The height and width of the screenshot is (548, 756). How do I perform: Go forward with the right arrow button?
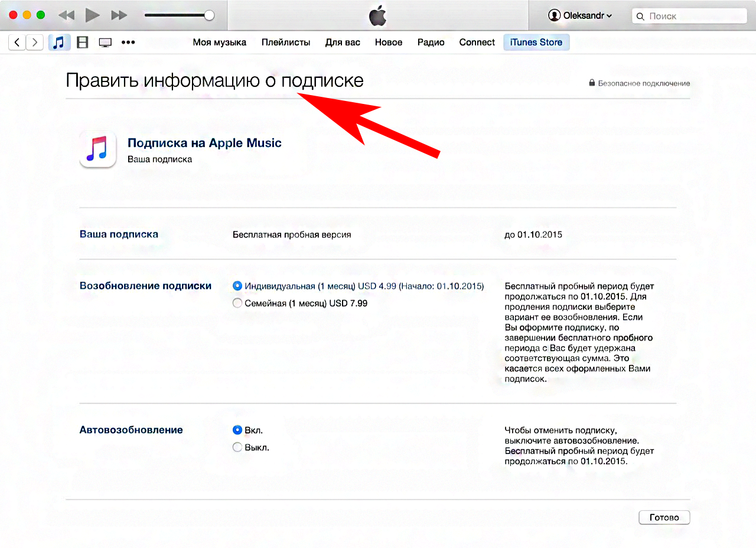click(x=35, y=42)
